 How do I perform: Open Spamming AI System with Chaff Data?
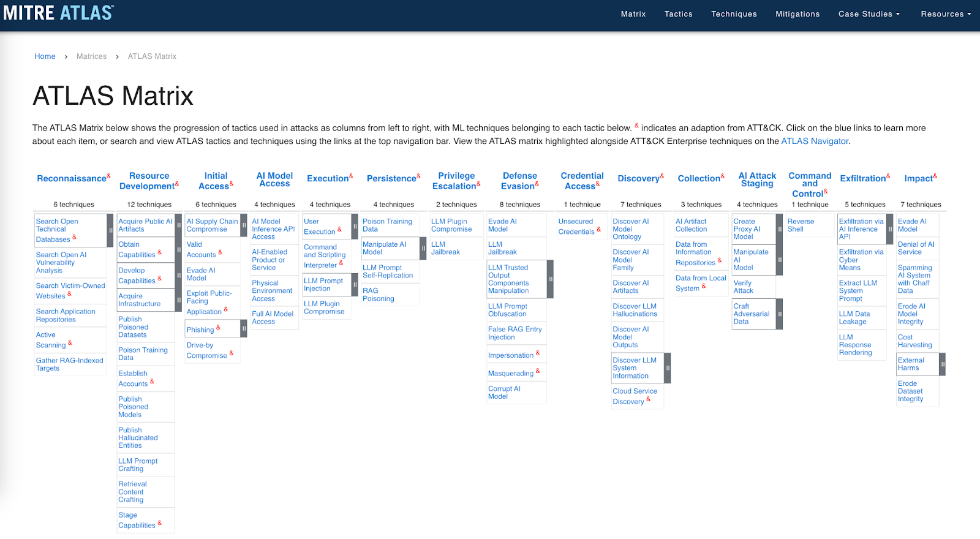coord(914,279)
